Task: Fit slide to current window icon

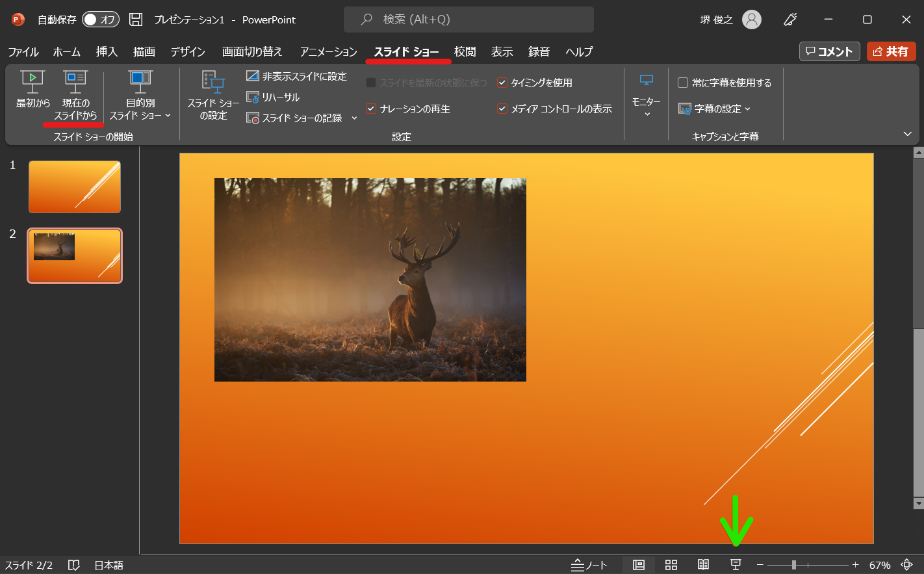Action: (907, 565)
